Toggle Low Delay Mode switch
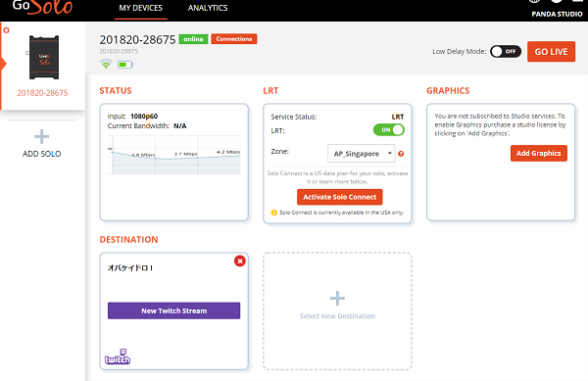 coord(506,51)
